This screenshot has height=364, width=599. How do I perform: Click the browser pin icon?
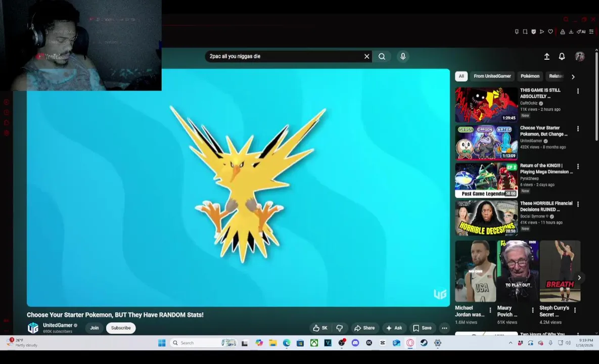pyautogui.click(x=517, y=32)
